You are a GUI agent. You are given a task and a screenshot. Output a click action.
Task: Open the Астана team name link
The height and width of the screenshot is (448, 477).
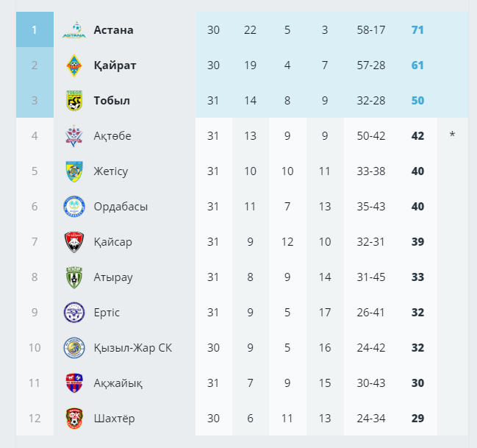113,30
